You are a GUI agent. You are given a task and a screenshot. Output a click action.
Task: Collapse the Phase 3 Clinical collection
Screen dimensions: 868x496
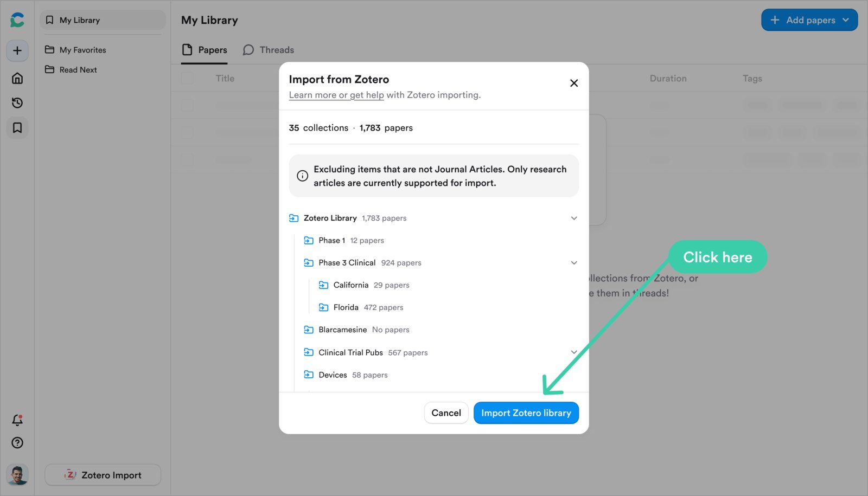pyautogui.click(x=574, y=263)
